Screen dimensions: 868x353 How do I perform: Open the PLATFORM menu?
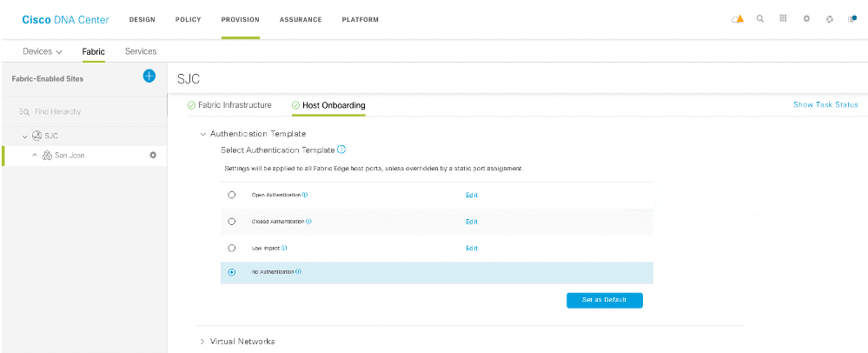pyautogui.click(x=361, y=19)
